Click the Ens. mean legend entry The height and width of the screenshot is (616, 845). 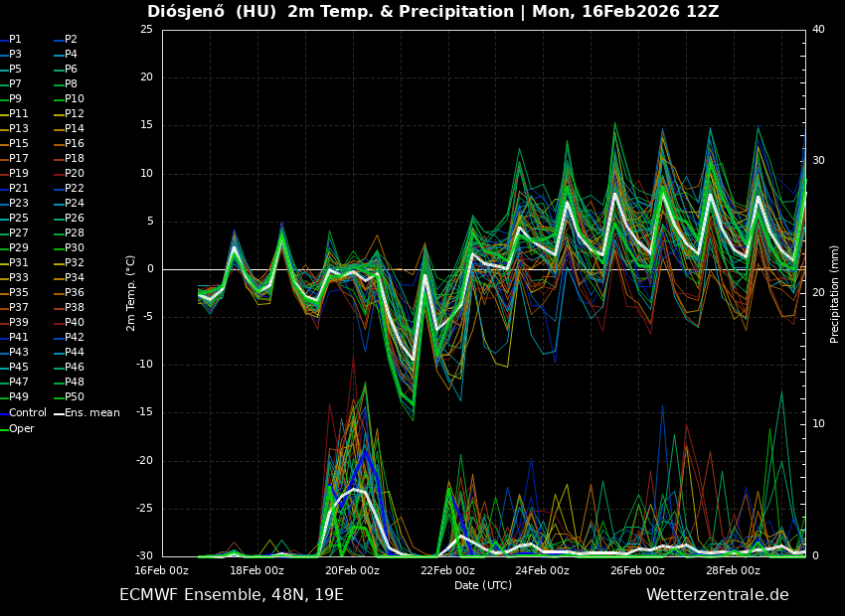click(x=91, y=412)
